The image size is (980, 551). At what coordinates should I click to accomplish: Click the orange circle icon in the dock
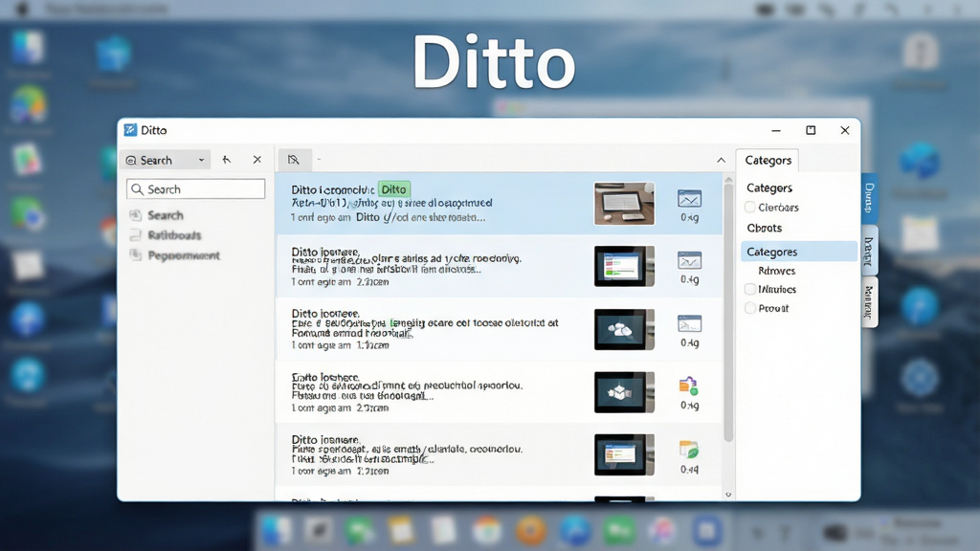pos(530,532)
